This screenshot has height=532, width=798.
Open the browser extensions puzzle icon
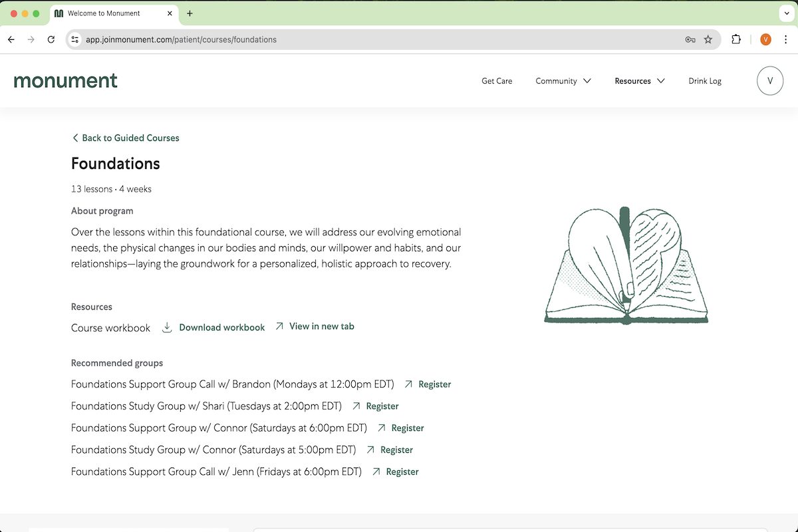[x=736, y=40]
